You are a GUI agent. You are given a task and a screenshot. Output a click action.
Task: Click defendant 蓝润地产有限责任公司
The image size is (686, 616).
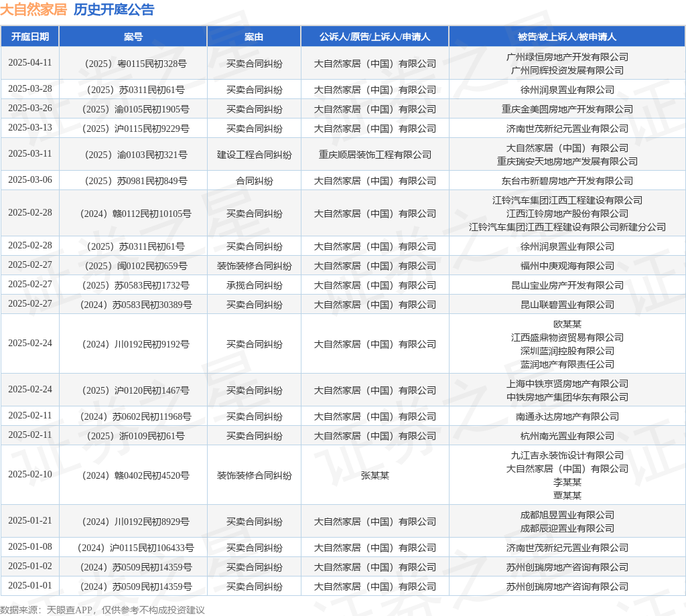click(x=567, y=364)
